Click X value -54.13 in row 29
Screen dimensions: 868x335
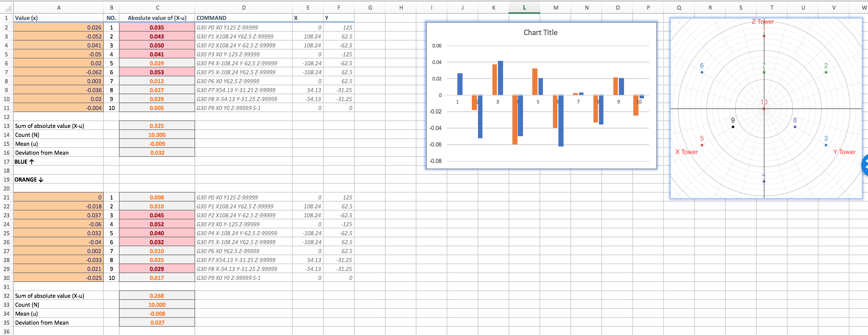pos(308,269)
